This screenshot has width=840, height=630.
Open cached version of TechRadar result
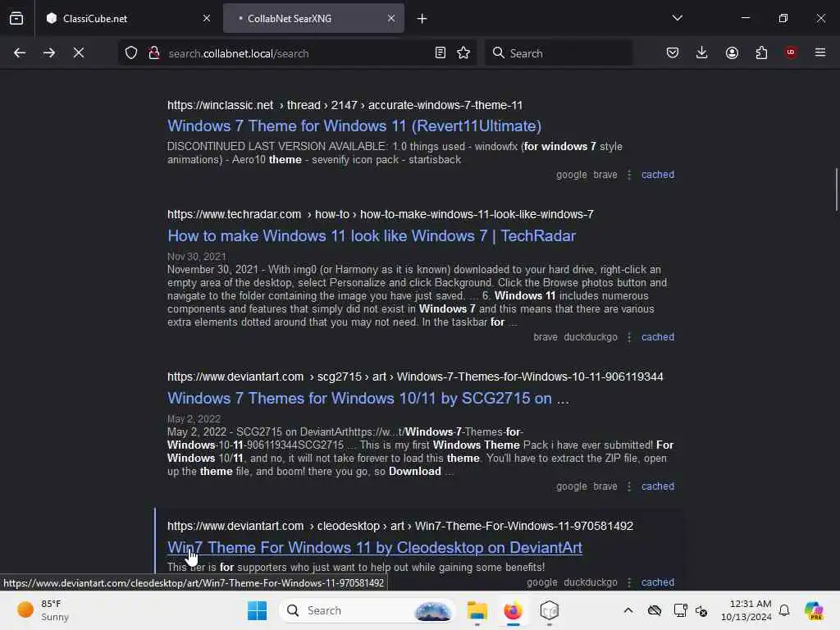point(657,337)
